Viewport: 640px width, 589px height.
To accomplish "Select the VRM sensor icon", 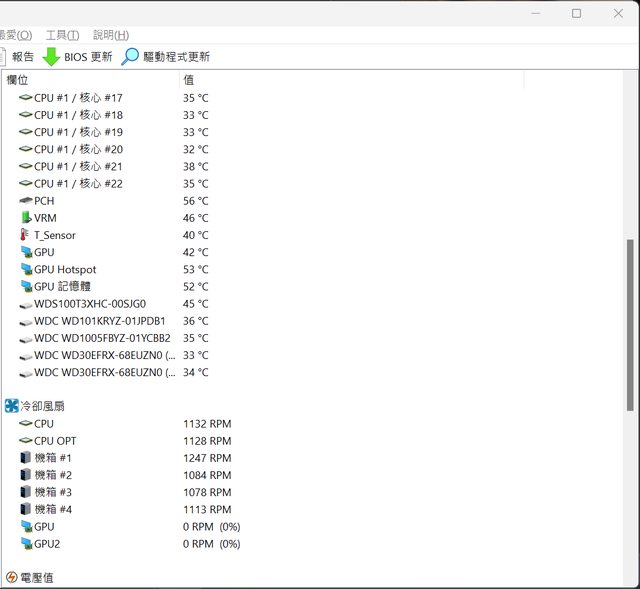I will point(26,218).
